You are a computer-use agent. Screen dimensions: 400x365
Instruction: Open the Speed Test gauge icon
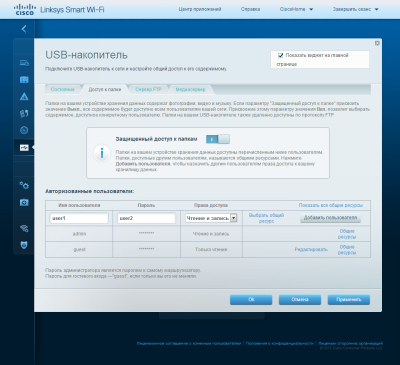pyautogui.click(x=24, y=130)
